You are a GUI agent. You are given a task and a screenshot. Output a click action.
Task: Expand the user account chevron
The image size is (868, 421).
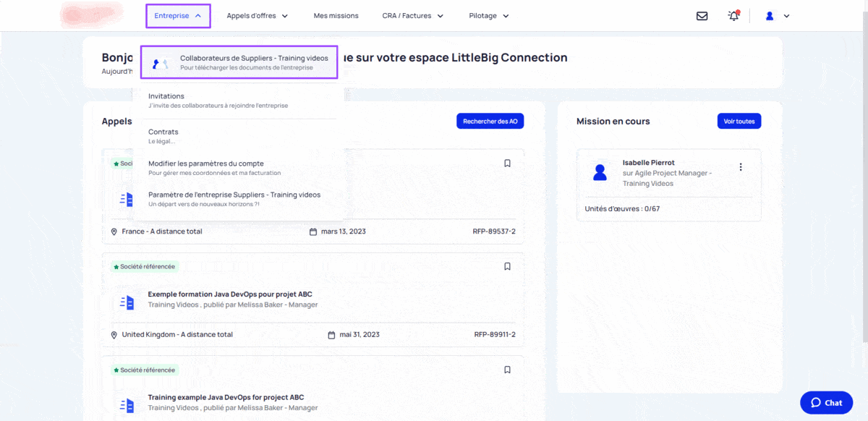coord(786,16)
